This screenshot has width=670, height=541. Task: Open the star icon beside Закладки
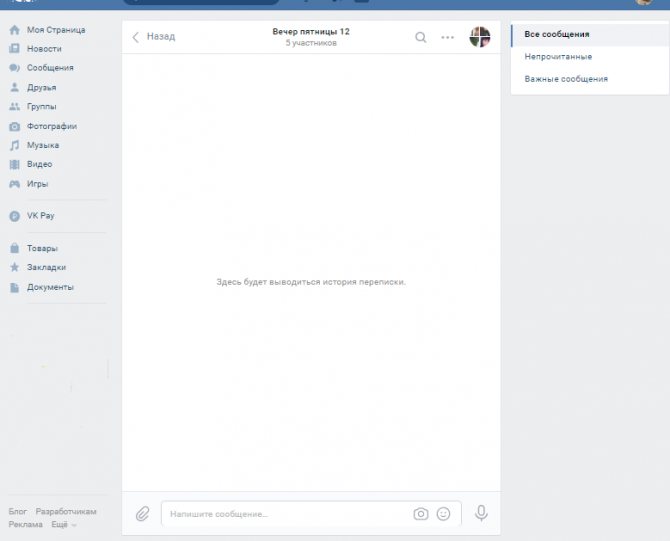point(15,268)
